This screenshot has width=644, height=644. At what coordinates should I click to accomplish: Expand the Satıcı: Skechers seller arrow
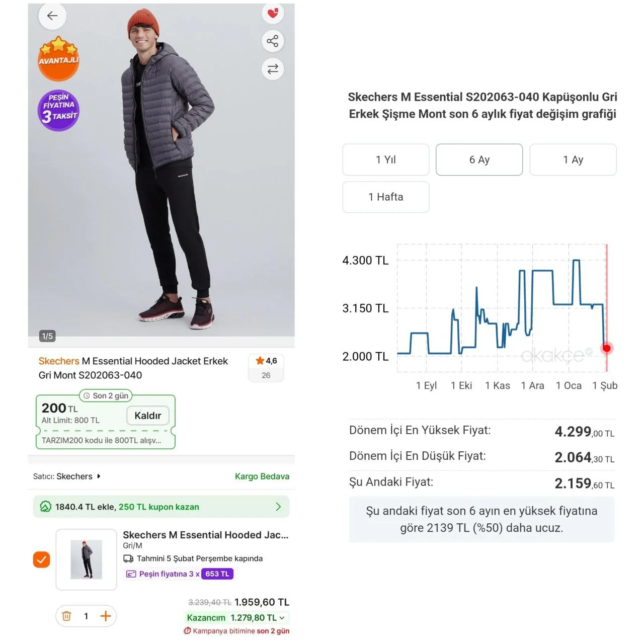click(99, 476)
